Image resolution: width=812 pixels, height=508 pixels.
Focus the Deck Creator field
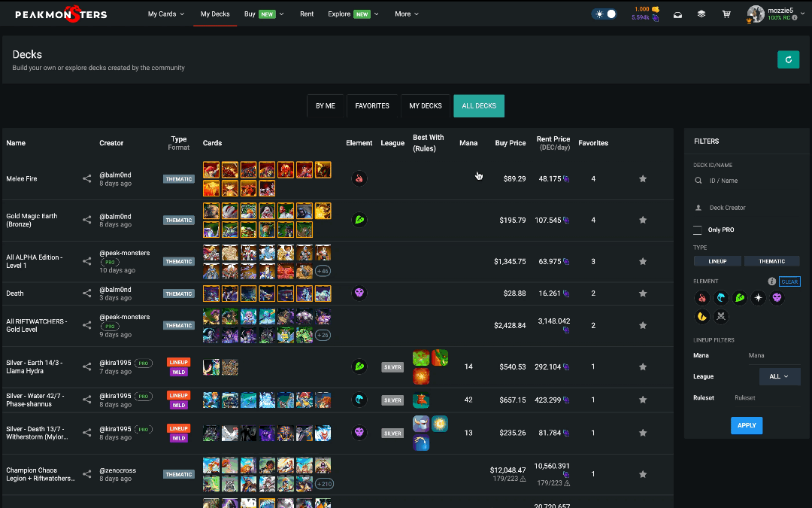(x=747, y=208)
